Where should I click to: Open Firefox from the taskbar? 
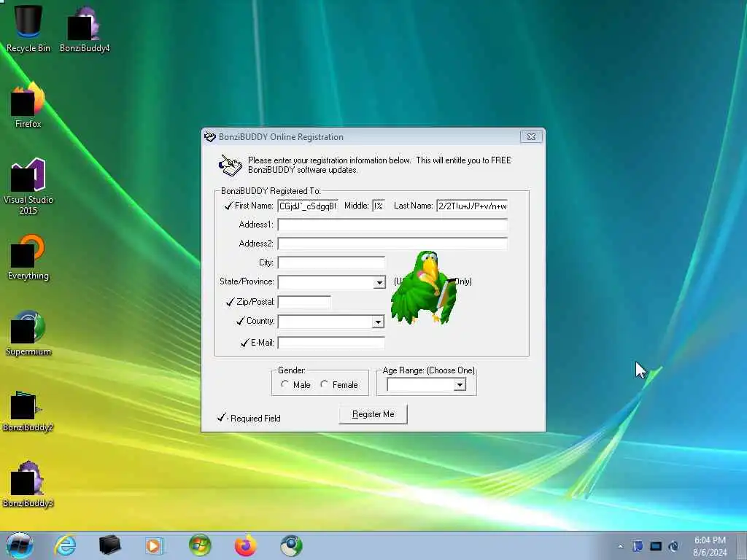(x=245, y=545)
